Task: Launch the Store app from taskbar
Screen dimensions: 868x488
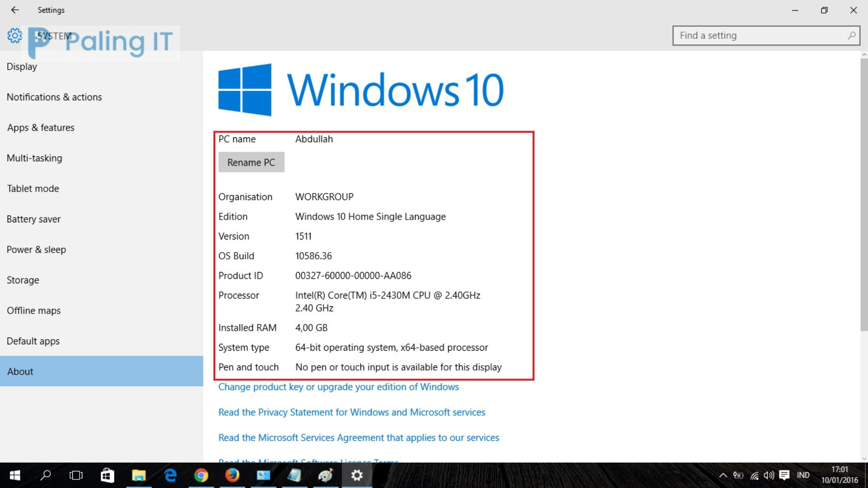Action: pyautogui.click(x=107, y=475)
